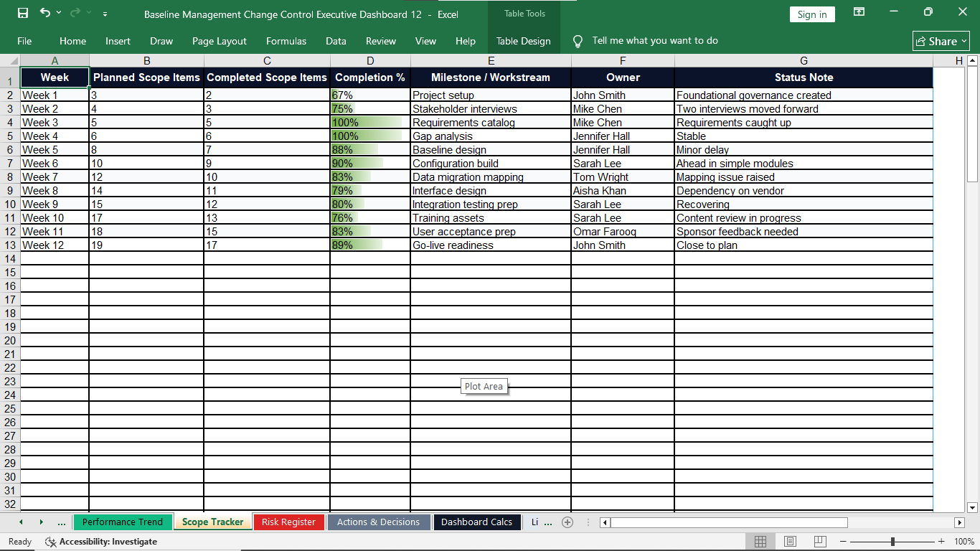Open the File menu
The image size is (980, 551).
pos(24,41)
